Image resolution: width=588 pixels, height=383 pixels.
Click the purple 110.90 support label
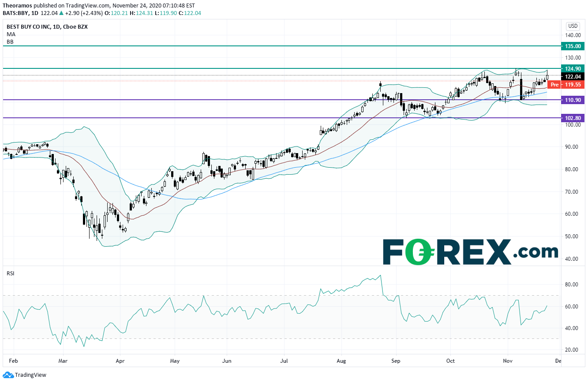coord(572,100)
